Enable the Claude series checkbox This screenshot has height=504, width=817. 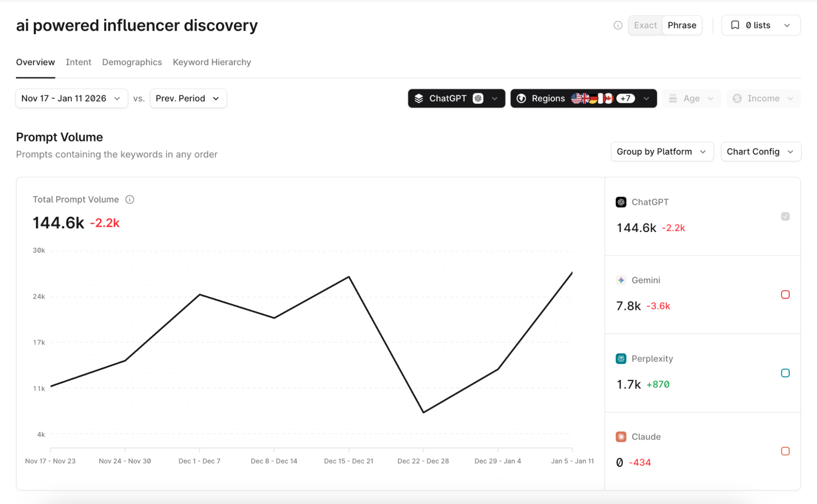(x=785, y=451)
